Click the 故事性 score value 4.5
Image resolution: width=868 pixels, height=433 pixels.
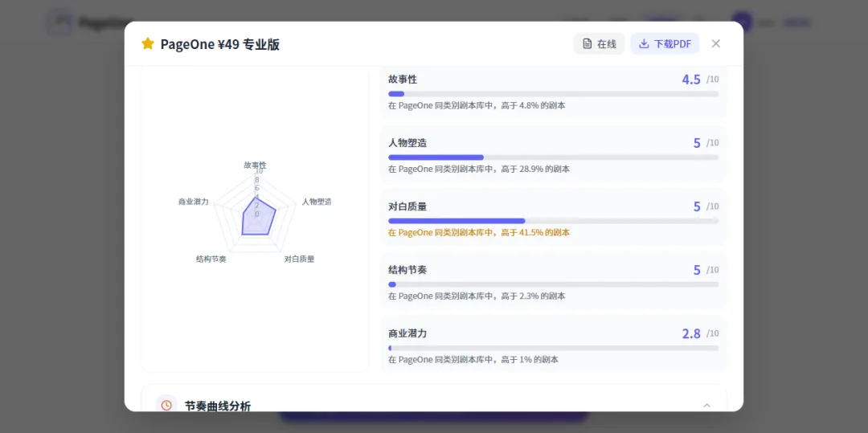click(691, 79)
